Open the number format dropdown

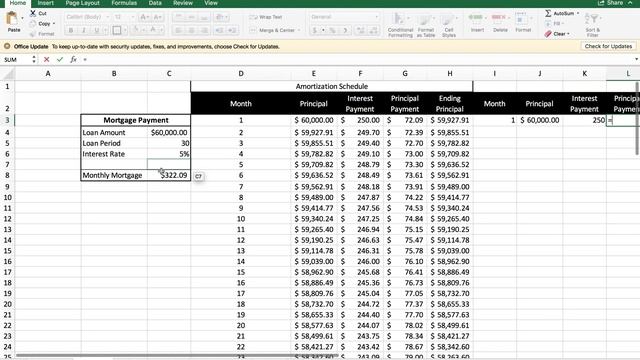click(376, 17)
